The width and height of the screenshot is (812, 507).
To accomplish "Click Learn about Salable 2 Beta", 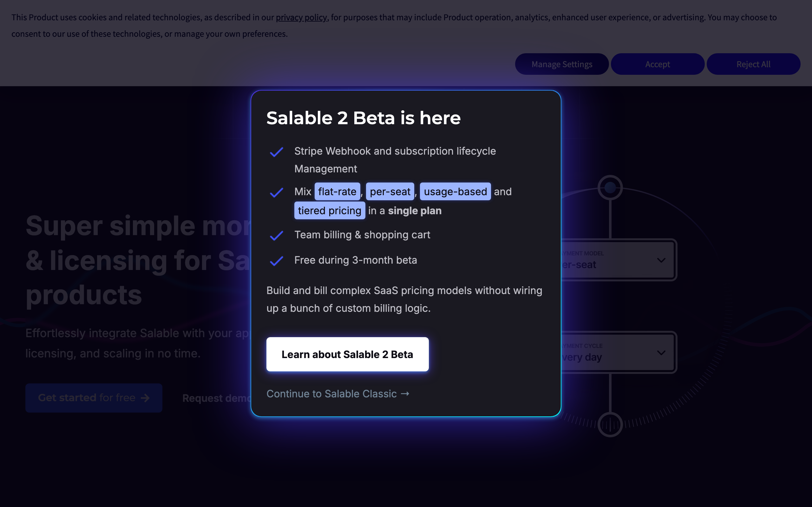I will (x=347, y=355).
